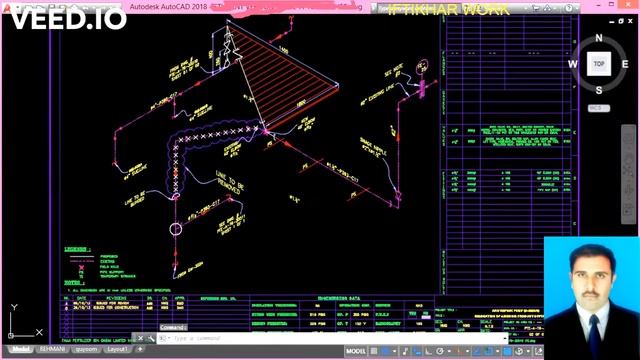The height and width of the screenshot is (360, 640).
Task: Click the navigation bar on the right edge
Action: pos(629,174)
